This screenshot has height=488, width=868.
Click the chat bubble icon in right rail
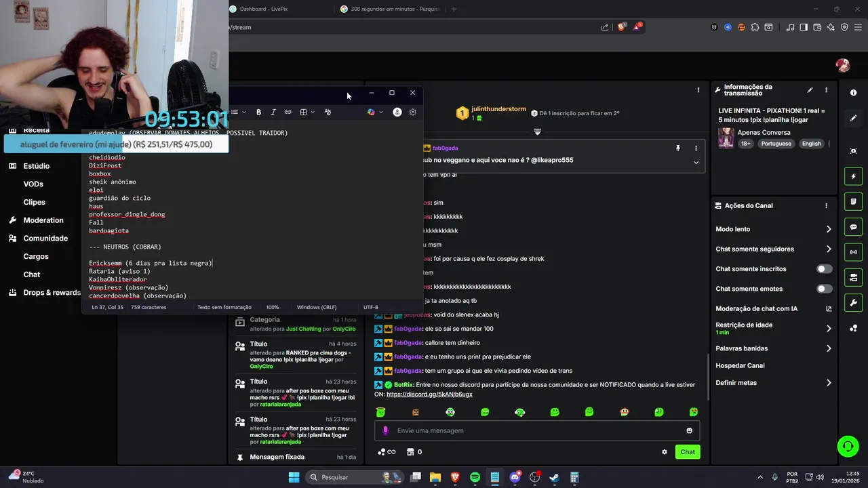854,227
